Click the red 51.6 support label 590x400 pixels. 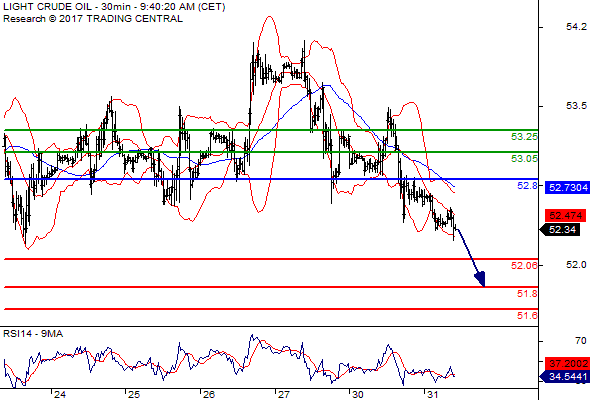point(527,315)
